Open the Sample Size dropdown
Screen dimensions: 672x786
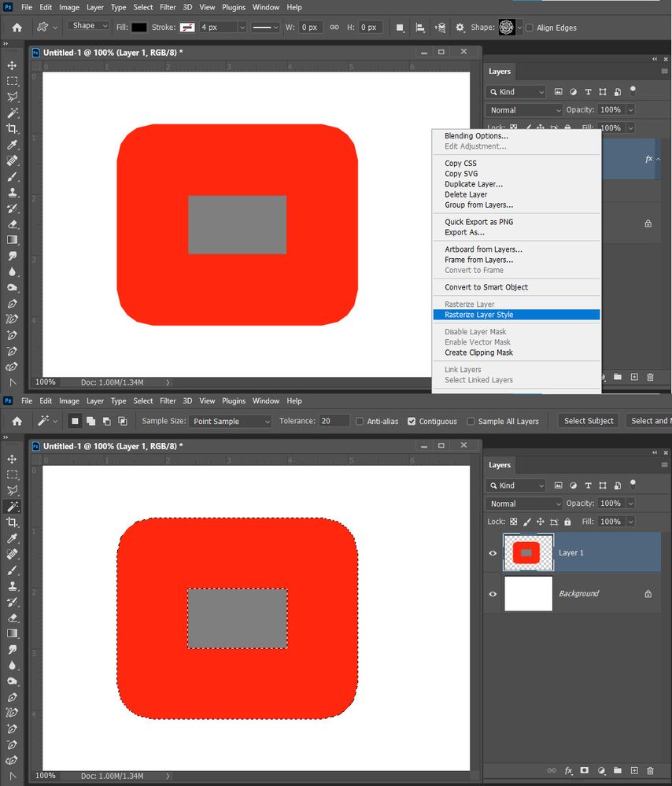pos(231,421)
